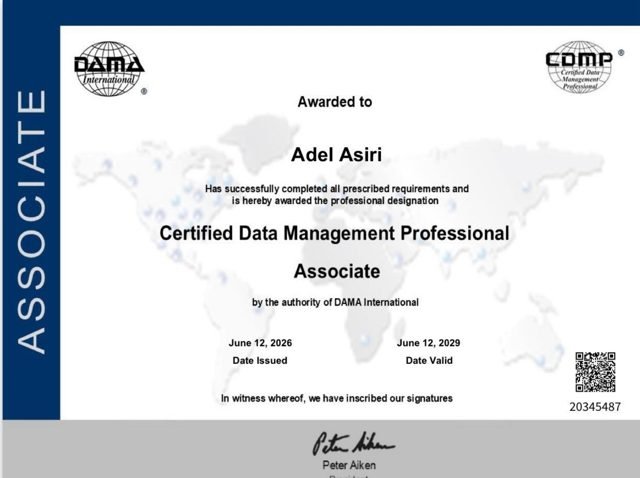This screenshot has width=640, height=478.
Task: Click certificate number 20345487
Action: [595, 407]
